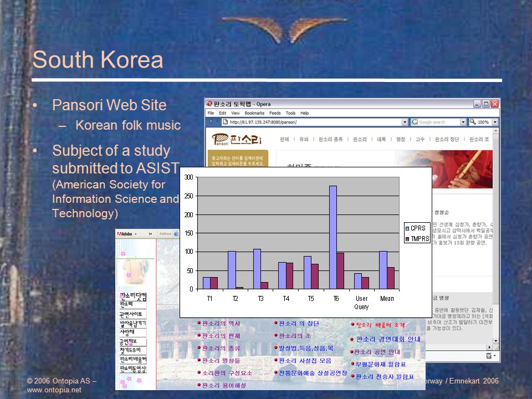Open the 판소리 경연대회 안내 link
Screen dimensions: 532x399
(388, 339)
